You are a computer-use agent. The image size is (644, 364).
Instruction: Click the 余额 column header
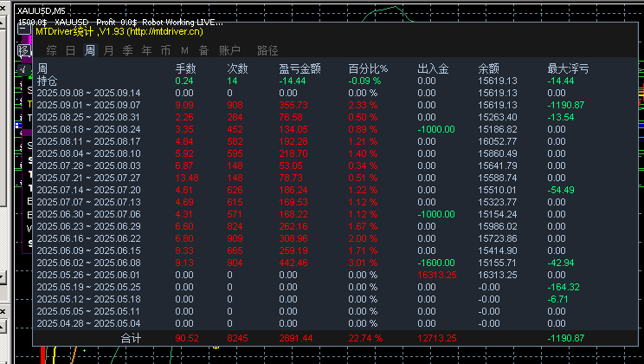pos(489,68)
